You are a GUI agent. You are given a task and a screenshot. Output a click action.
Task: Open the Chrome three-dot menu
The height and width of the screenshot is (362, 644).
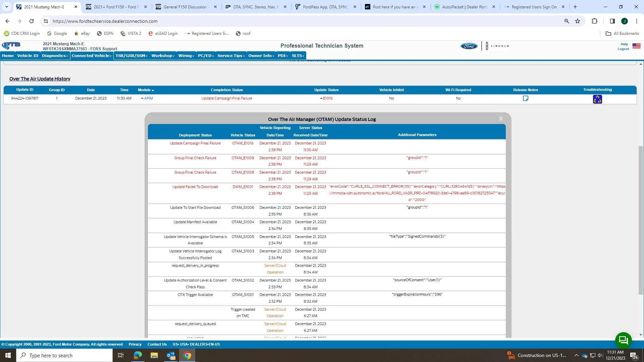pyautogui.click(x=637, y=21)
